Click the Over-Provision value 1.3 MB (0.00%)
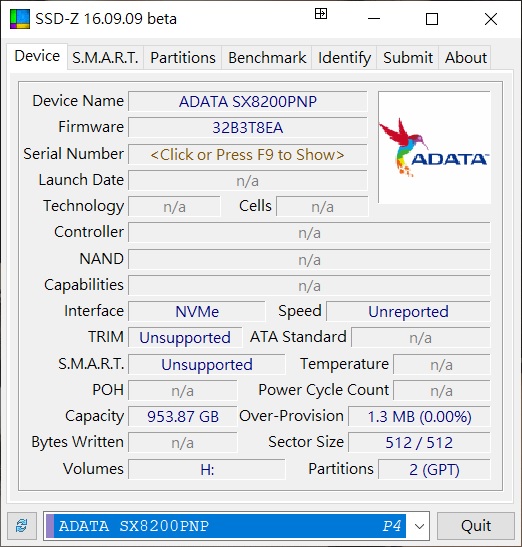Screen dimensions: 522x547 click(x=419, y=417)
